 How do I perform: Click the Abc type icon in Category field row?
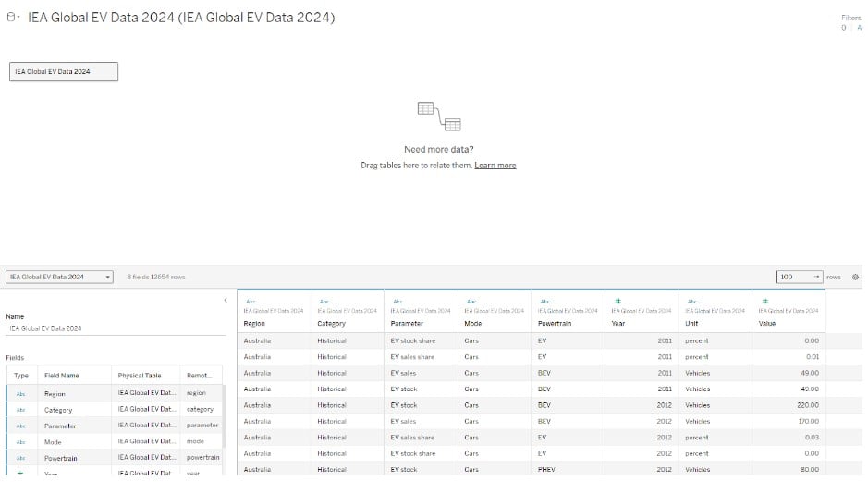(x=20, y=410)
